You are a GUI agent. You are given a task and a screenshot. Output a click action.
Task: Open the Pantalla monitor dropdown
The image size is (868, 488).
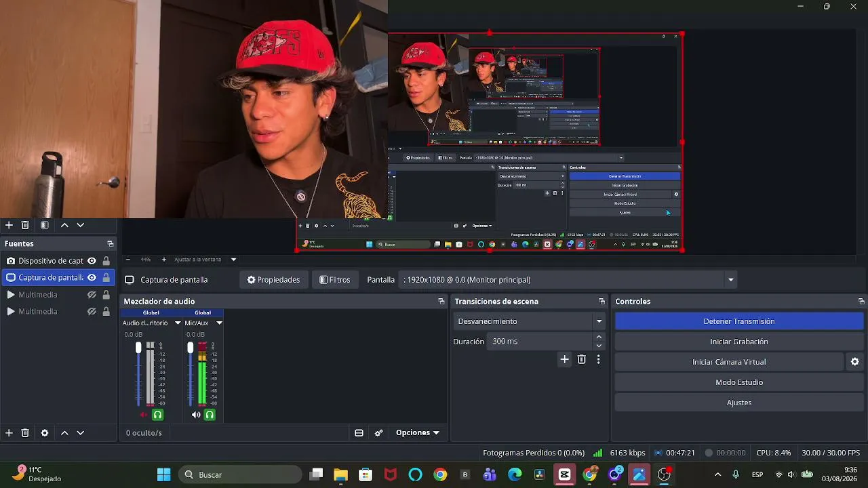click(x=731, y=280)
